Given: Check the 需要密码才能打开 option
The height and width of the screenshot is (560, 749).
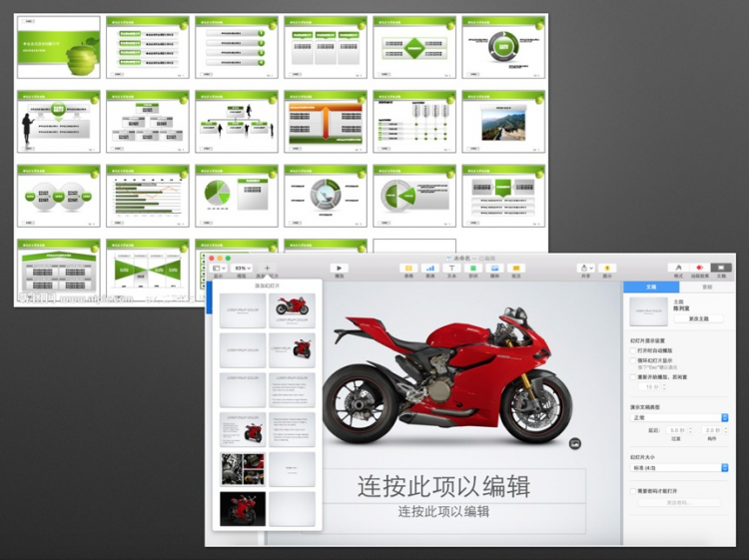Looking at the screenshot, I should 634,491.
